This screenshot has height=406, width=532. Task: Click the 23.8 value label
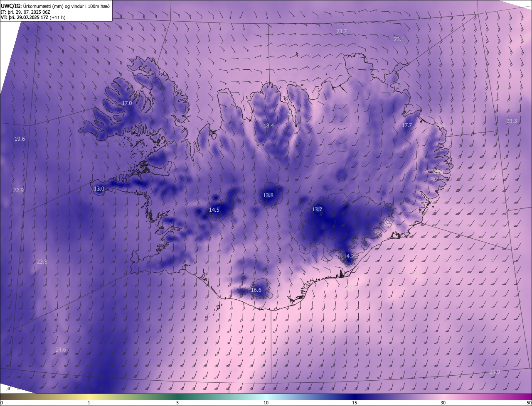point(42,262)
